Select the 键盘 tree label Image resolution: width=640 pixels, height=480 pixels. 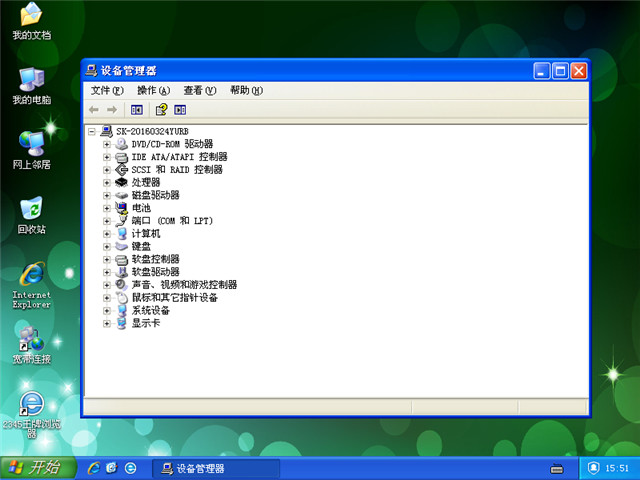coord(141,247)
